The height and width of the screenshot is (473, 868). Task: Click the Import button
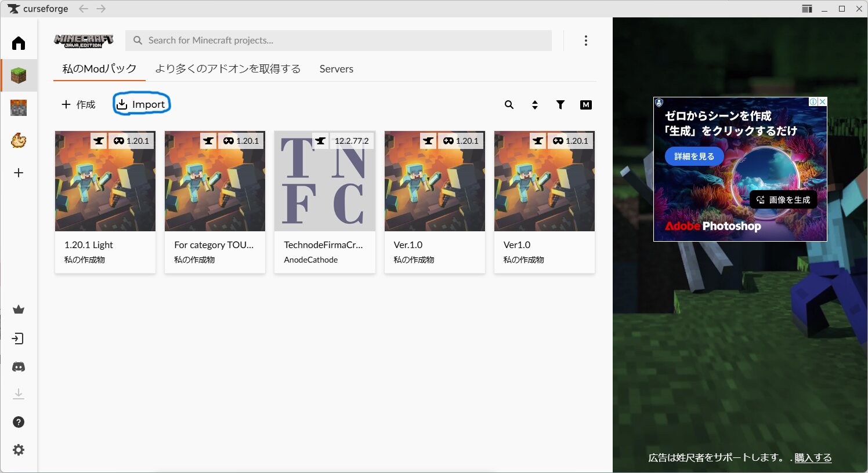pyautogui.click(x=142, y=104)
